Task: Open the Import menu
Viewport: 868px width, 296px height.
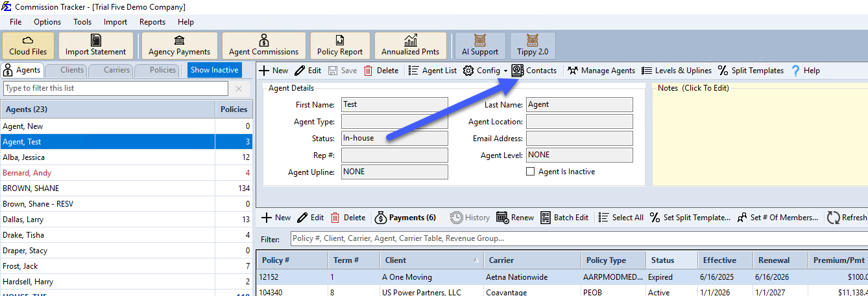Action: click(115, 21)
